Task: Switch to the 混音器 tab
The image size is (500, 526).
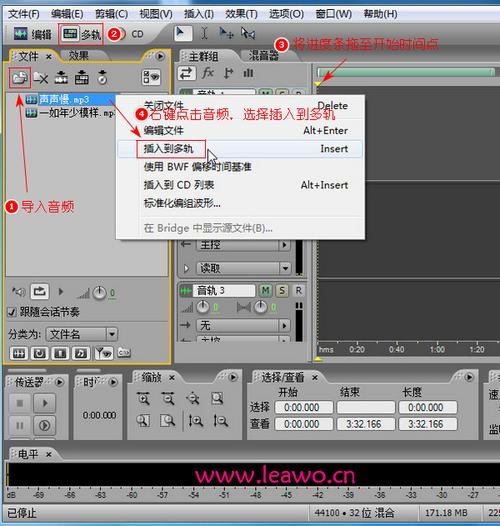Action: (263, 56)
